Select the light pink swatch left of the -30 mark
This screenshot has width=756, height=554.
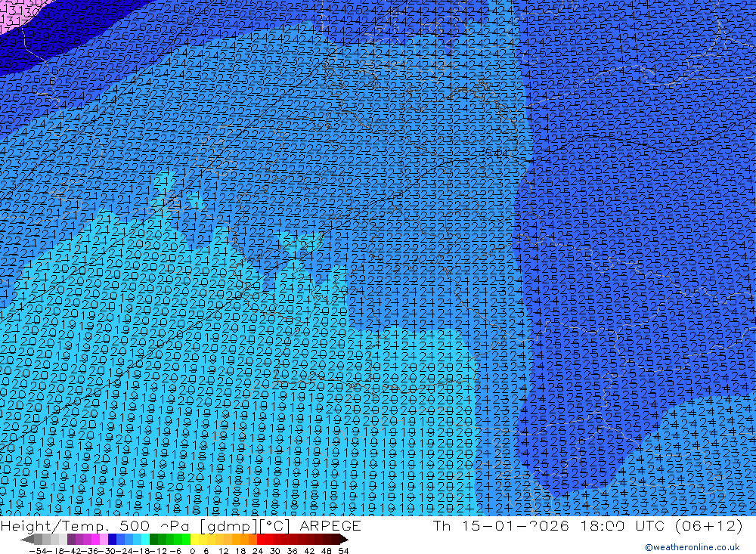pyautogui.click(x=104, y=540)
